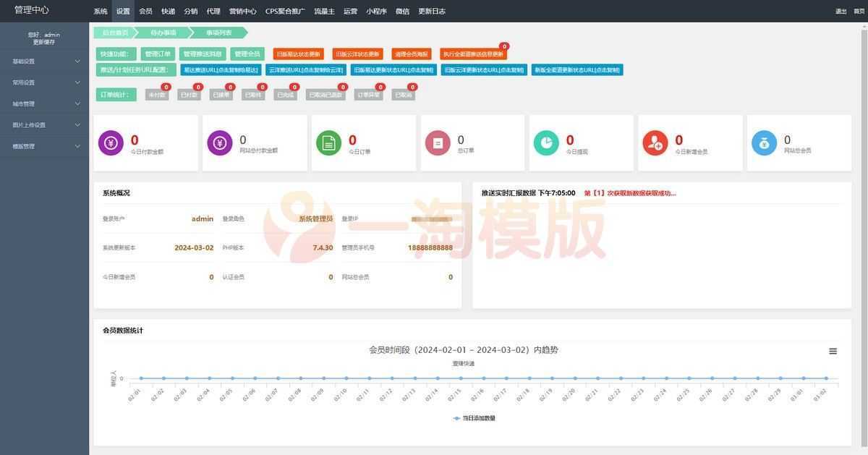Click the 管理推送消息 button
Screen dimensions: 868x455
pos(203,54)
